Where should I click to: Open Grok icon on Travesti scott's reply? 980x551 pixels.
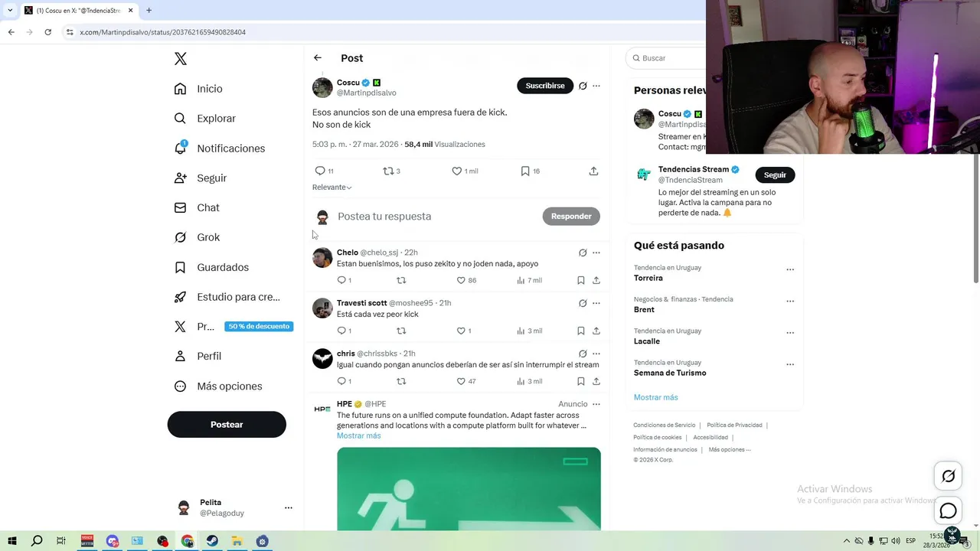point(583,303)
